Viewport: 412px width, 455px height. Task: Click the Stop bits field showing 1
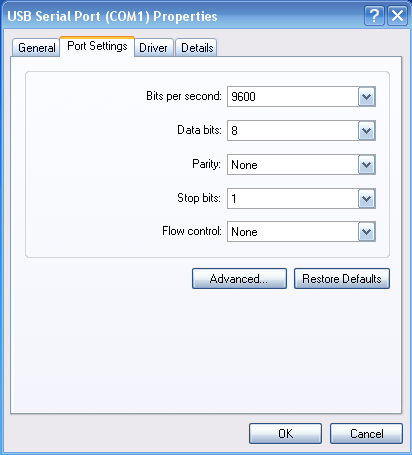click(x=293, y=198)
